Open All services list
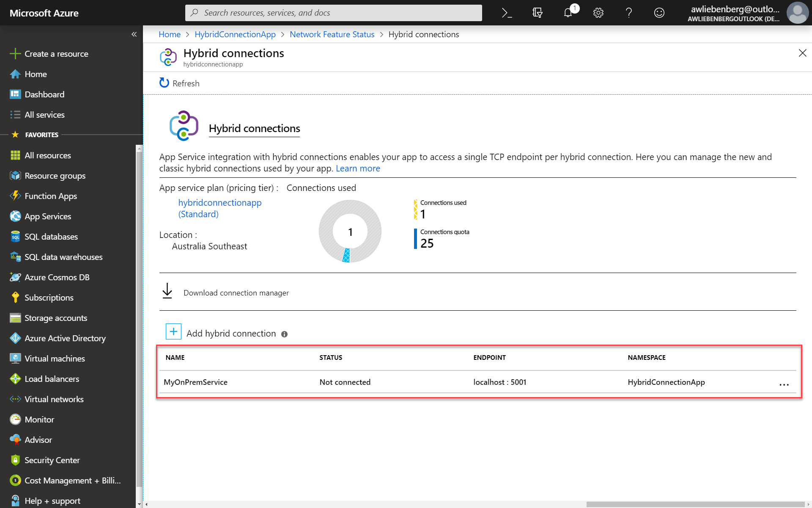The image size is (812, 508). click(44, 115)
